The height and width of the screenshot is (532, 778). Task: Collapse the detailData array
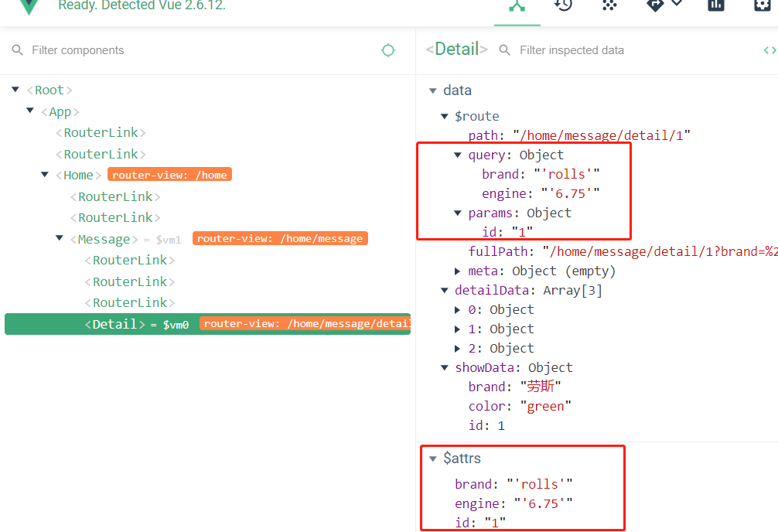[x=445, y=290]
